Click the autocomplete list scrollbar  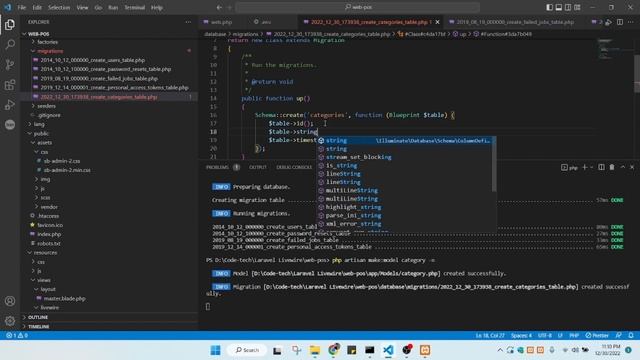click(x=494, y=164)
